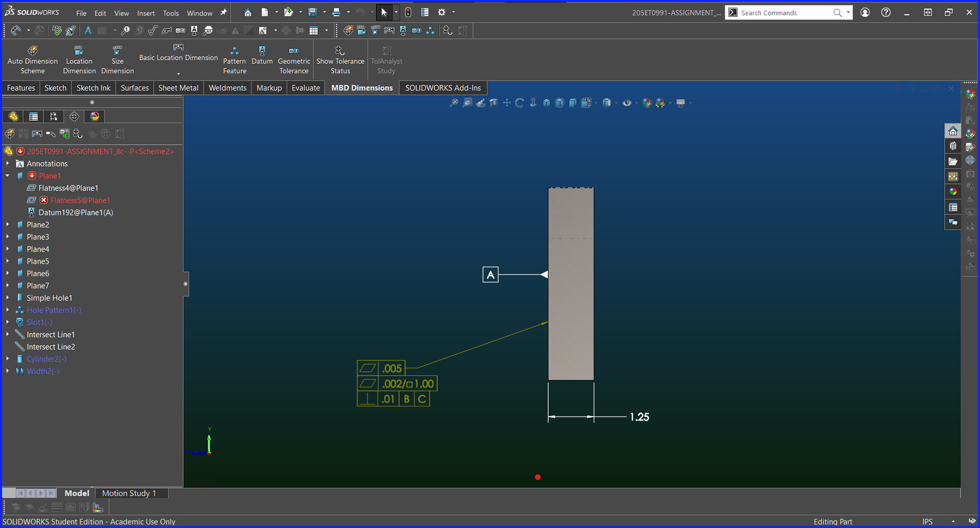Open the units IPS status dropdown
Image resolution: width=980 pixels, height=528 pixels.
tap(953, 521)
